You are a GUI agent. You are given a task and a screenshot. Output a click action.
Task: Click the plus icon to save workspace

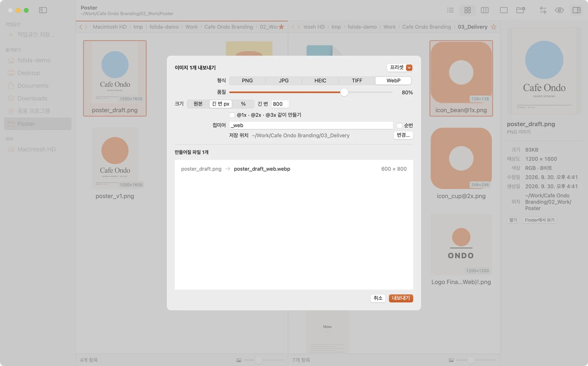pyautogui.click(x=11, y=35)
